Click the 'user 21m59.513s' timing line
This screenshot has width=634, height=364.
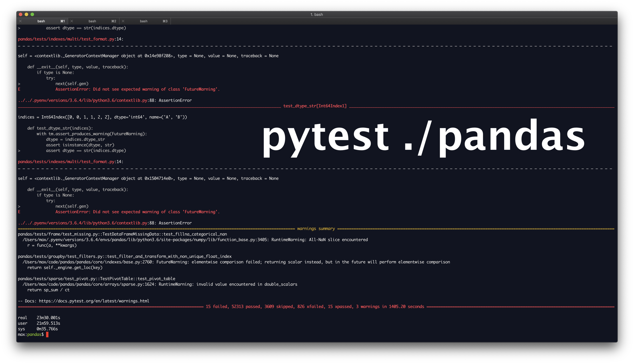tap(39, 323)
